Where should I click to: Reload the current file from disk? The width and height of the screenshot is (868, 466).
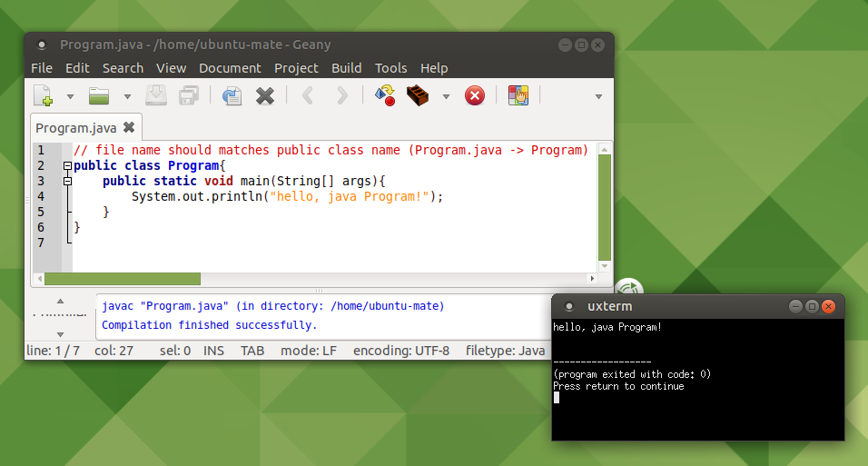click(x=232, y=96)
